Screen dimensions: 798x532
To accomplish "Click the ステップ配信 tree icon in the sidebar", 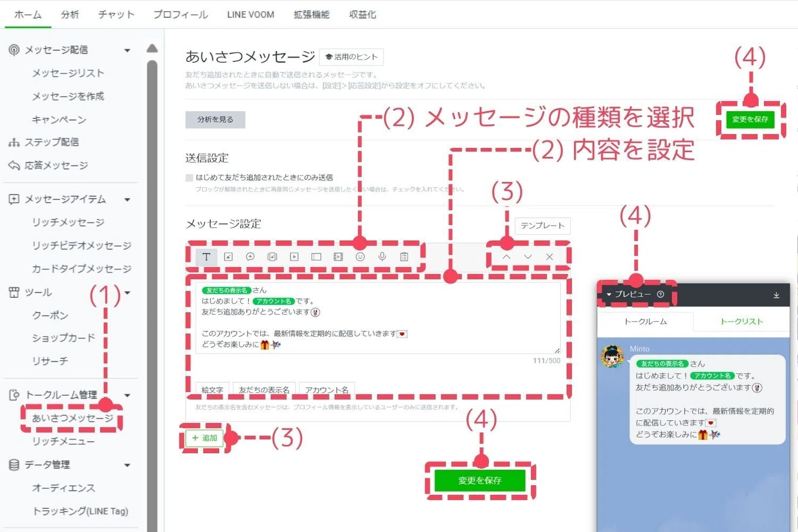I will (x=14, y=143).
